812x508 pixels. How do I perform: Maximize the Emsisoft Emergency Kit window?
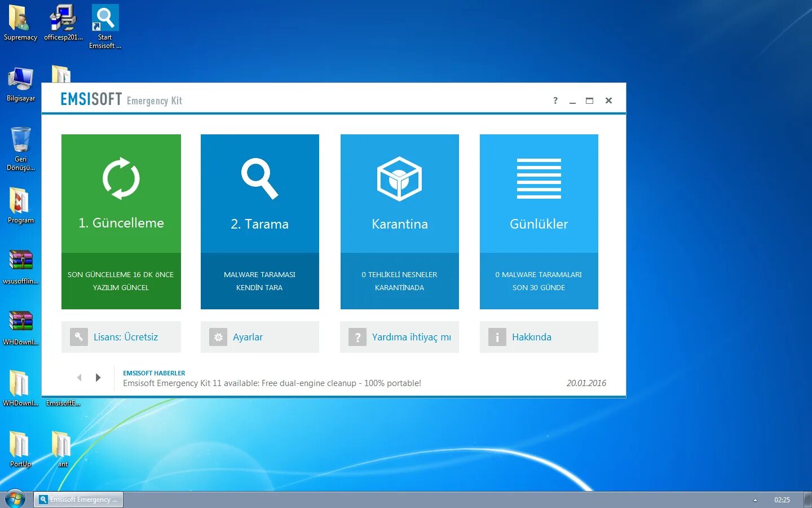click(589, 100)
